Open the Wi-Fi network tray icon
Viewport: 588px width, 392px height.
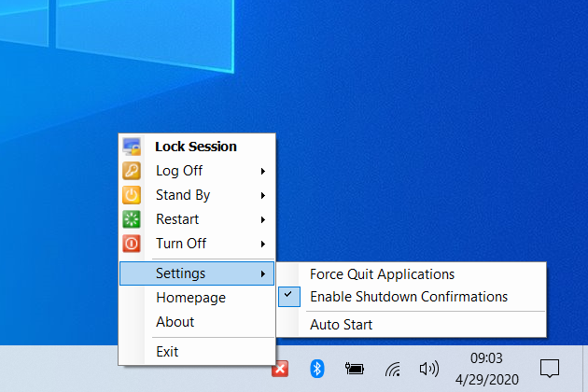pyautogui.click(x=393, y=369)
